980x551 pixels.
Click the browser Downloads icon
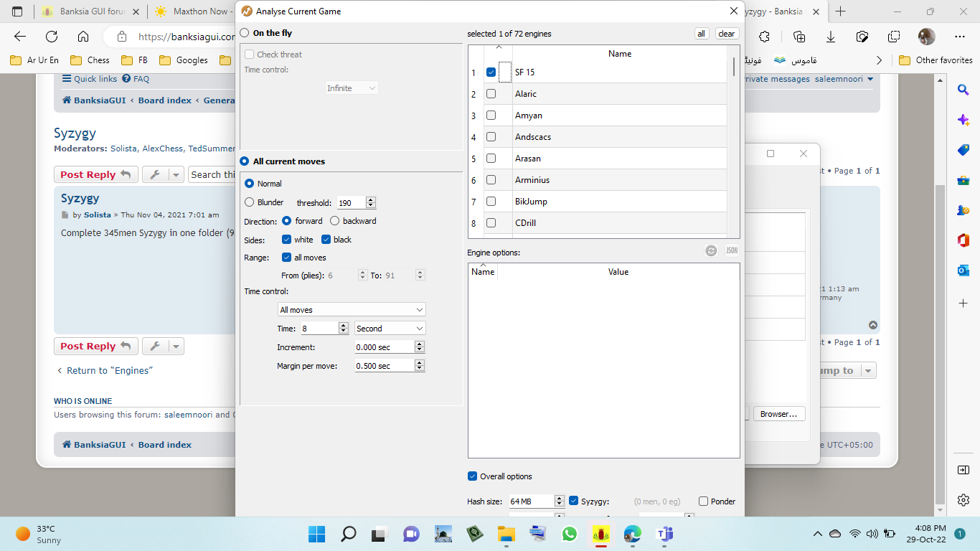(x=831, y=36)
